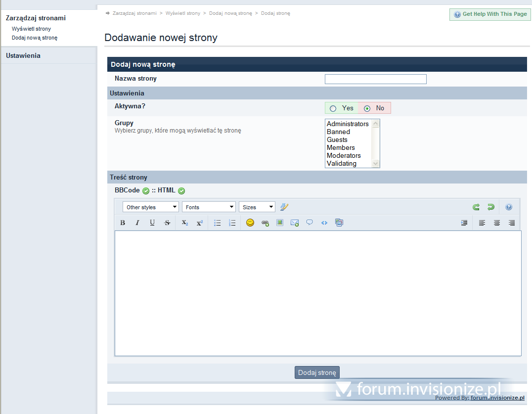Insert an image using picture icon
Viewport: 532px width, 414px height.
click(x=280, y=223)
